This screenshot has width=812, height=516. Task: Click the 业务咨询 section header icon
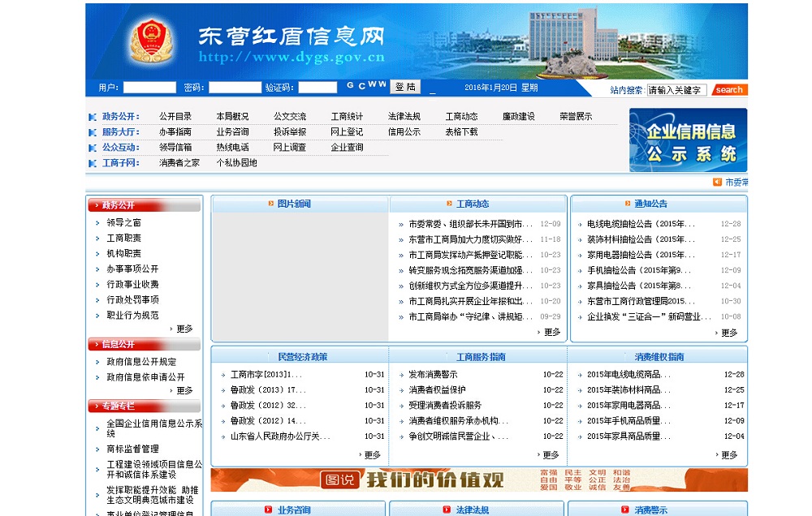268,510
